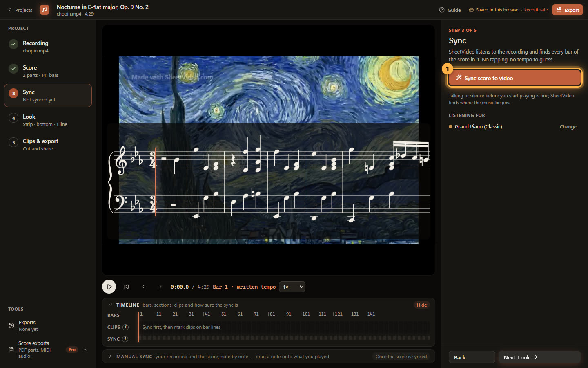Change the Grand Piano instrument

click(568, 127)
